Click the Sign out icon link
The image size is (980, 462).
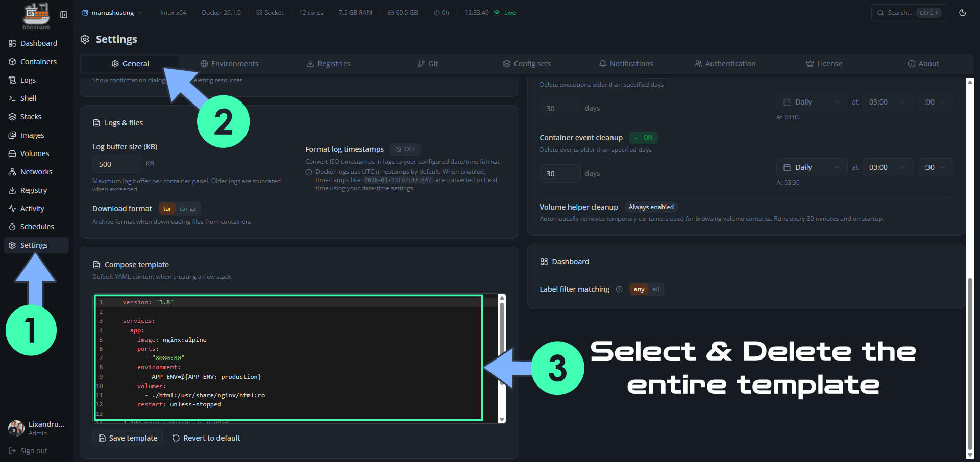12,451
